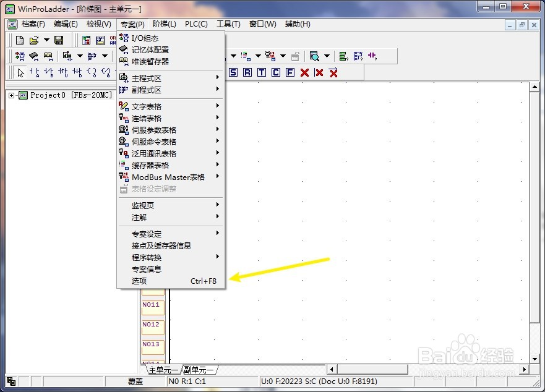Open dropdown arrow next to Open folder

click(46, 40)
